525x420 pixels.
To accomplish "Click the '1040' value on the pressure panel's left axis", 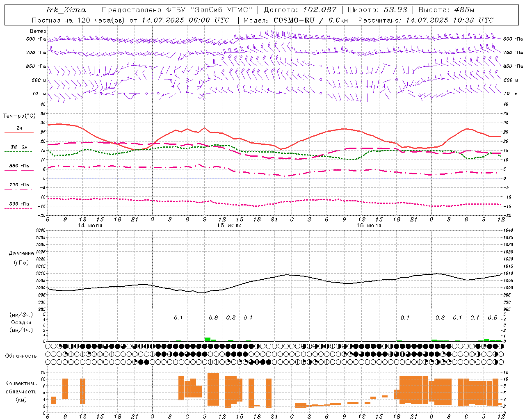I will (x=41, y=231).
